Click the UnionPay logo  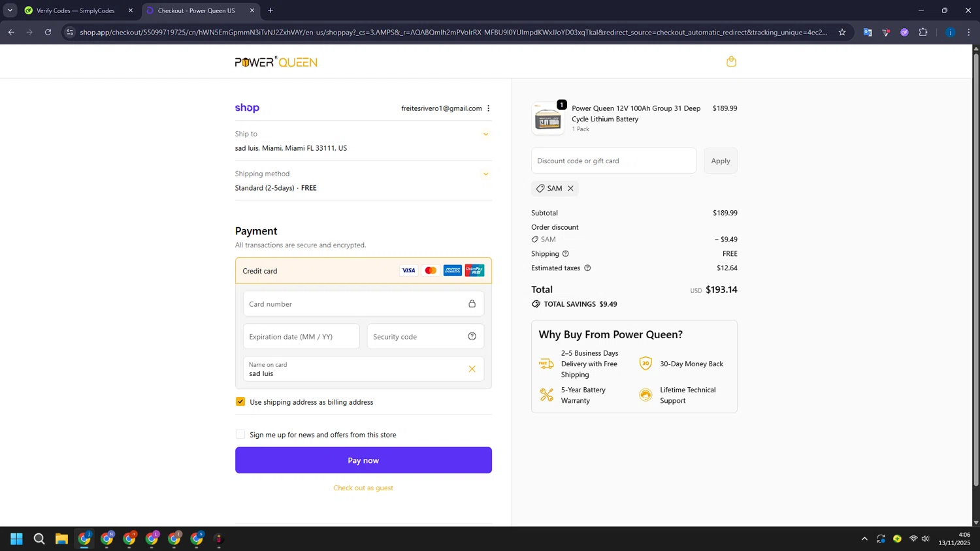[x=474, y=270]
